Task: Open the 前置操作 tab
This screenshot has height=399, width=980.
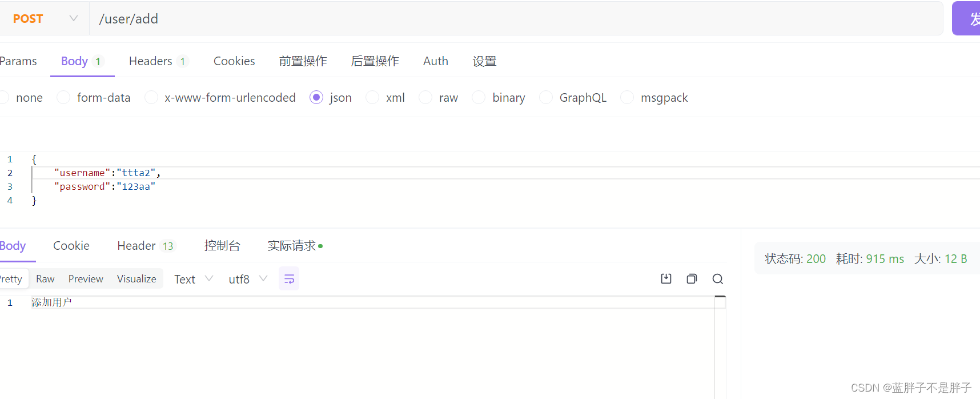Action: [303, 61]
